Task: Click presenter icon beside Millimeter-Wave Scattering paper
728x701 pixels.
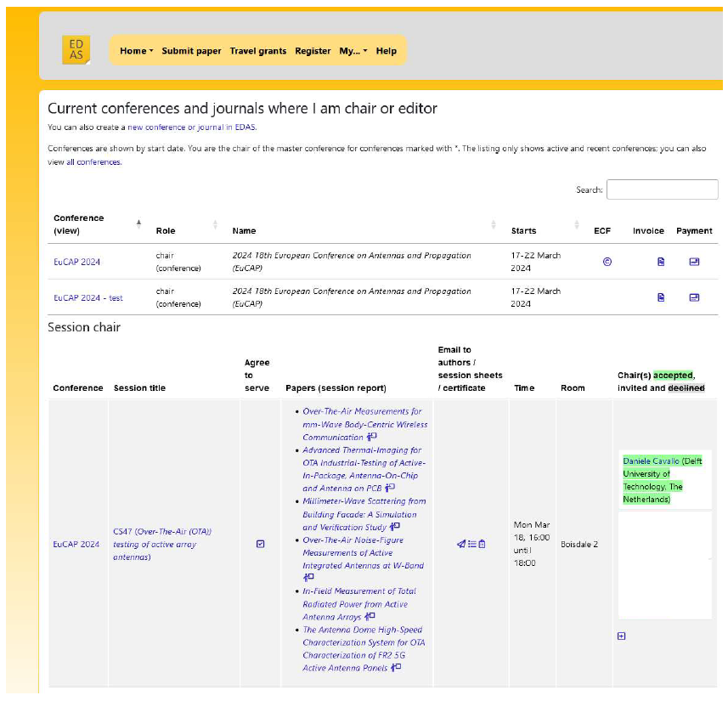Action: (x=394, y=527)
